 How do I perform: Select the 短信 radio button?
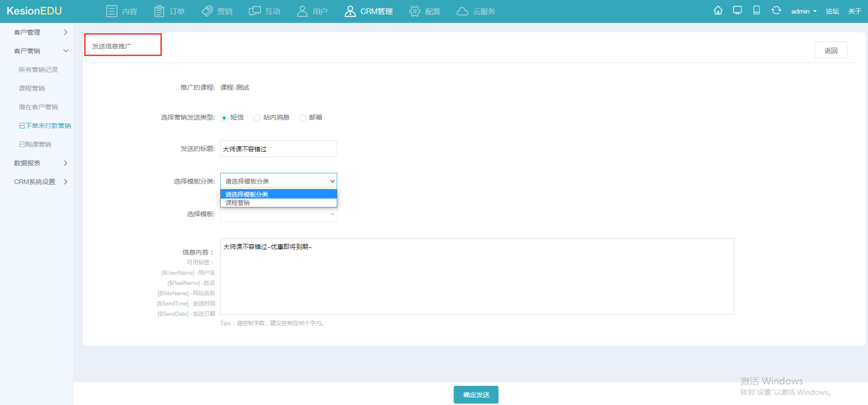[224, 118]
